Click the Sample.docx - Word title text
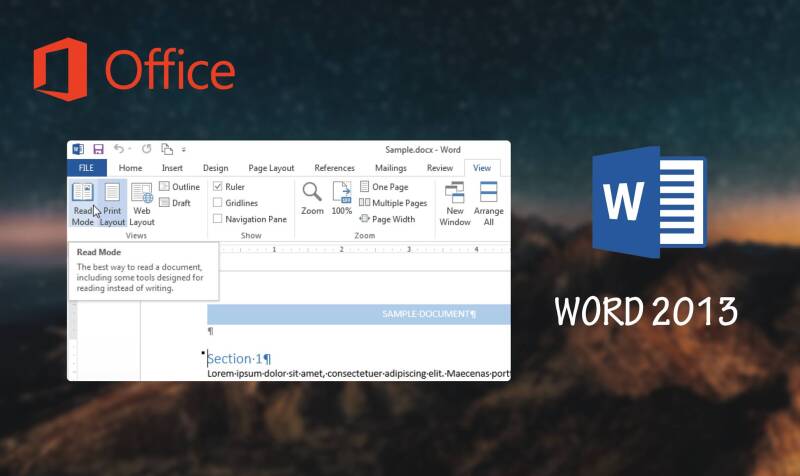Viewport: 800px width, 476px height. point(422,149)
